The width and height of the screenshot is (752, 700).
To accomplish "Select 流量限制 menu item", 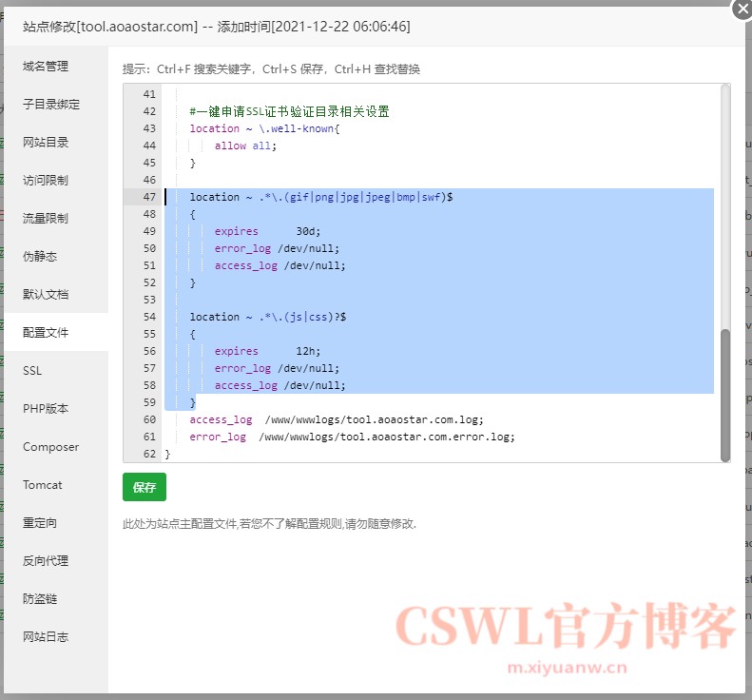I will pyautogui.click(x=46, y=219).
